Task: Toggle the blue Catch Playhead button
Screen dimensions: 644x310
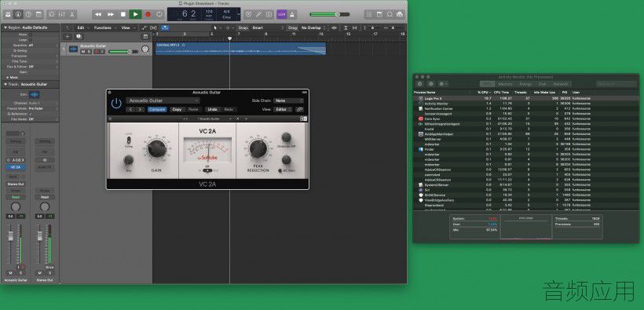Action: coord(165,28)
